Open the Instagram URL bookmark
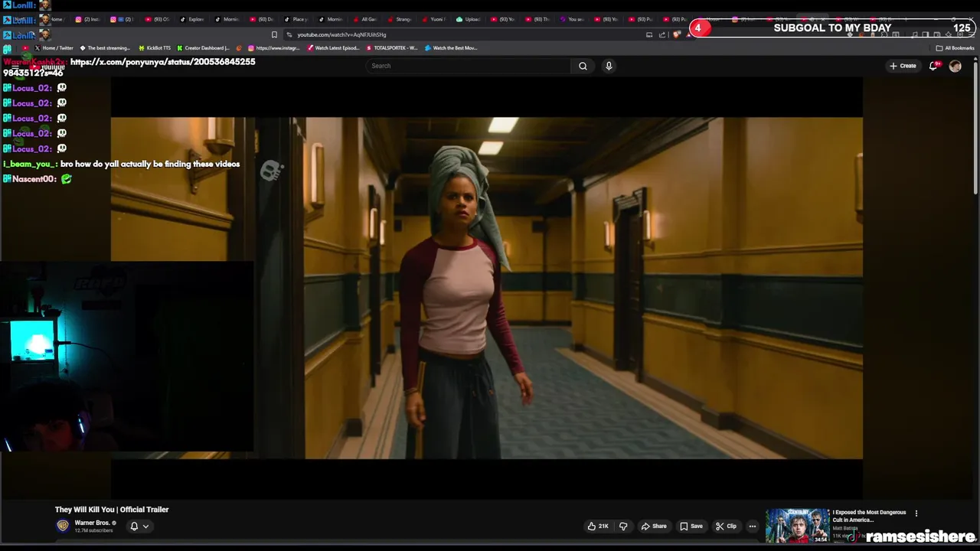The width and height of the screenshot is (980, 551). tap(274, 48)
